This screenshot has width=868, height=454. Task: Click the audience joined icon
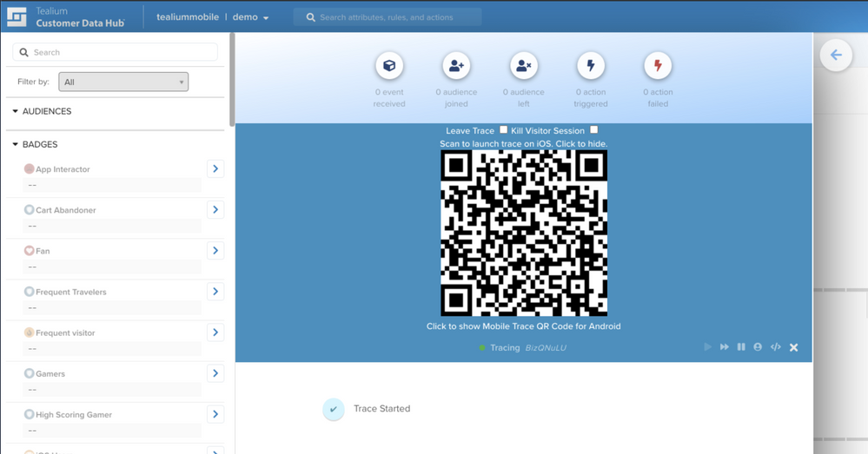(456, 66)
